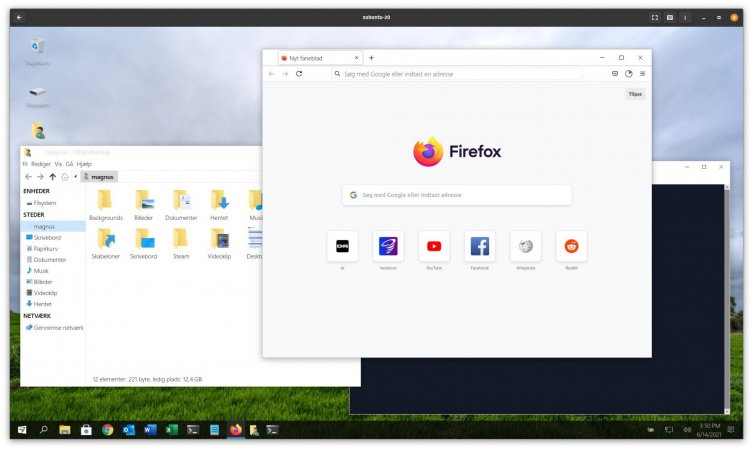This screenshot has width=753, height=450.
Task: Select the Nyt faneblad tab
Action: [320, 58]
